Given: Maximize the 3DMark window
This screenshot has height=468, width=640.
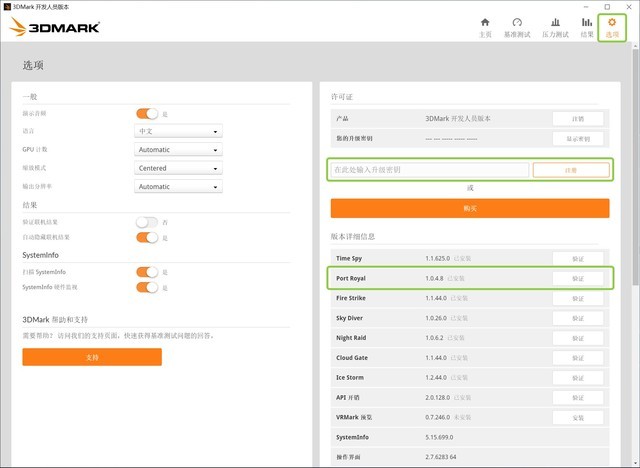Looking at the screenshot, I should pyautogui.click(x=607, y=7).
